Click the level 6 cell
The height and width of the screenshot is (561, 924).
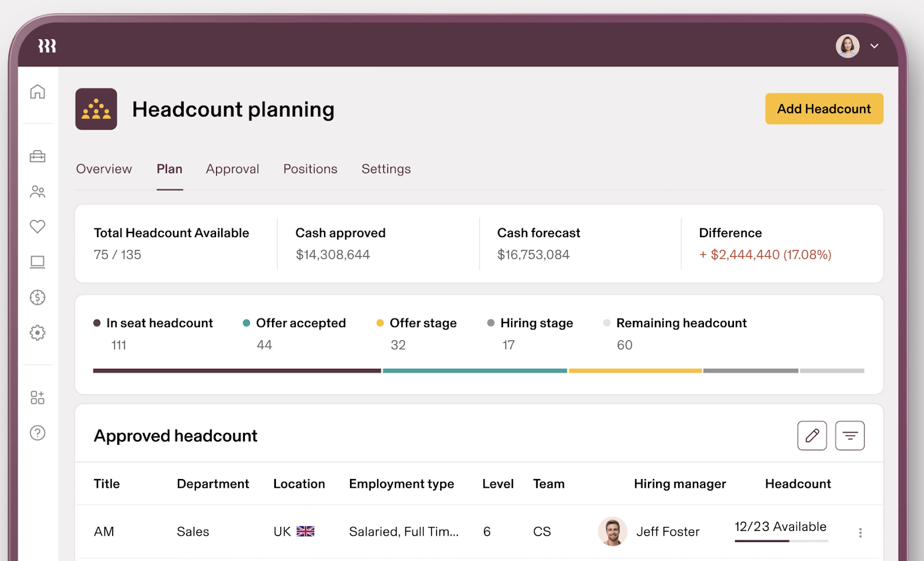[487, 532]
